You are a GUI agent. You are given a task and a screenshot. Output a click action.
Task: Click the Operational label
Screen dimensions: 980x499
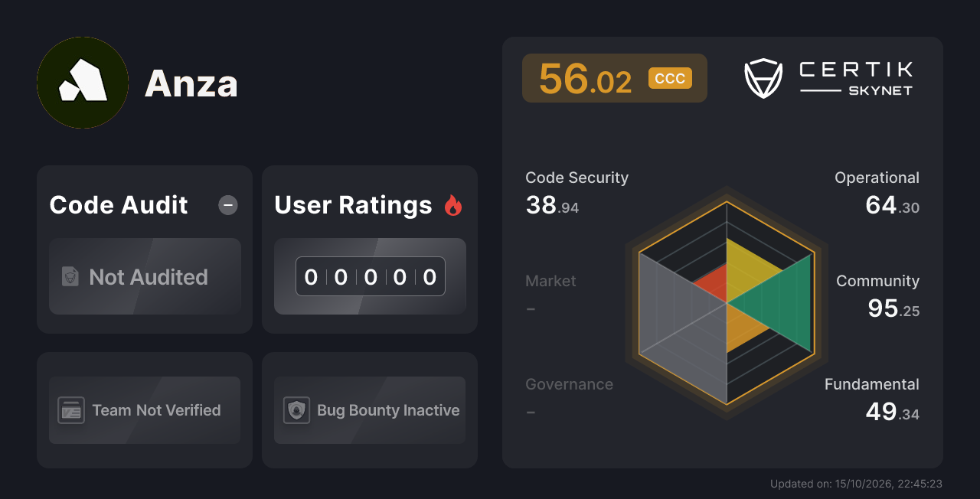tap(877, 178)
